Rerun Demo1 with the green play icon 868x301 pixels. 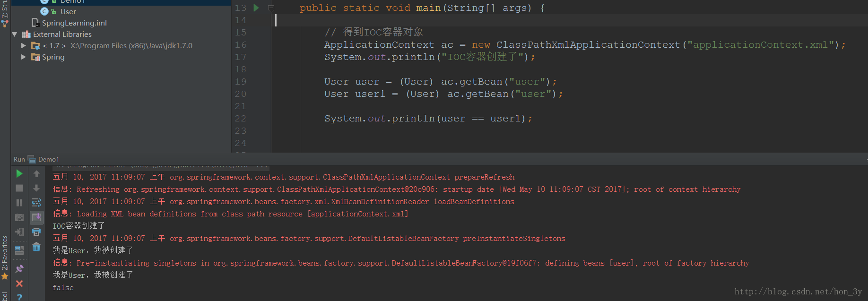(x=19, y=174)
